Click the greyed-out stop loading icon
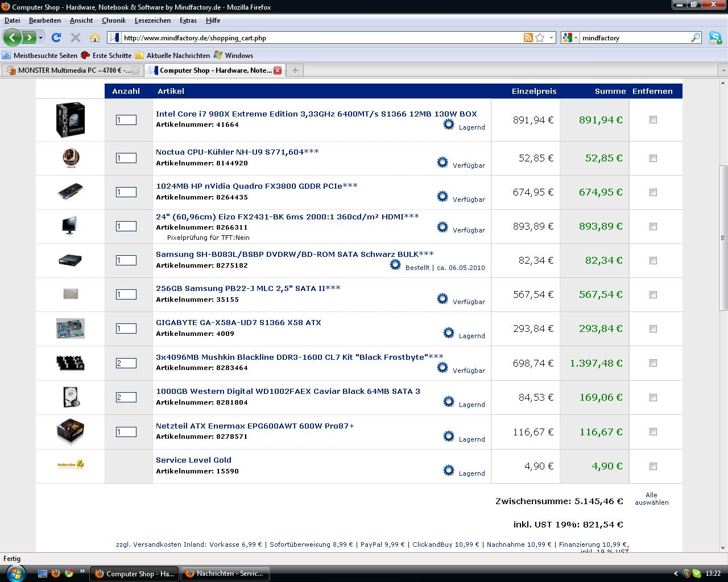Image resolution: width=728 pixels, height=582 pixels. [75, 38]
